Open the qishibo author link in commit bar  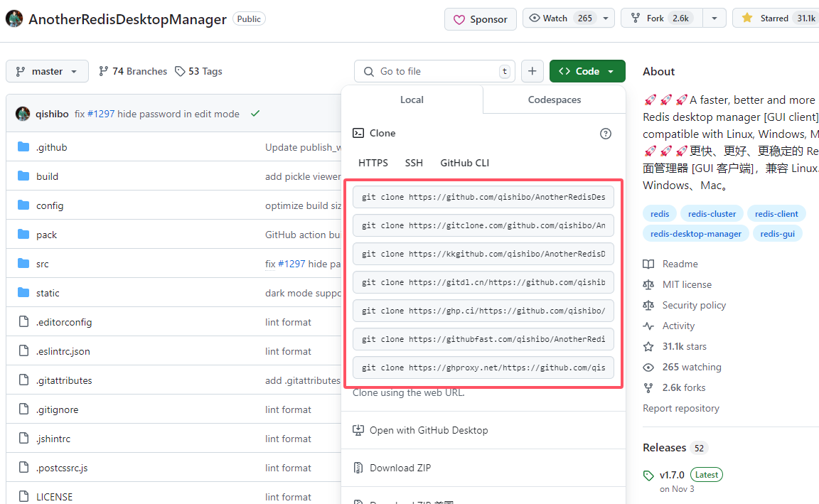coord(52,114)
